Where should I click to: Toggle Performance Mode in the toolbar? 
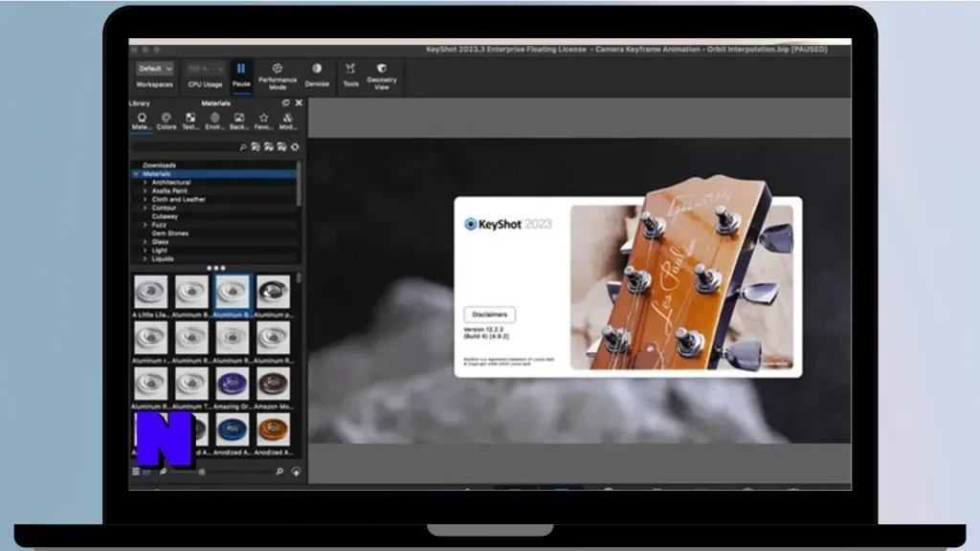pos(278,76)
